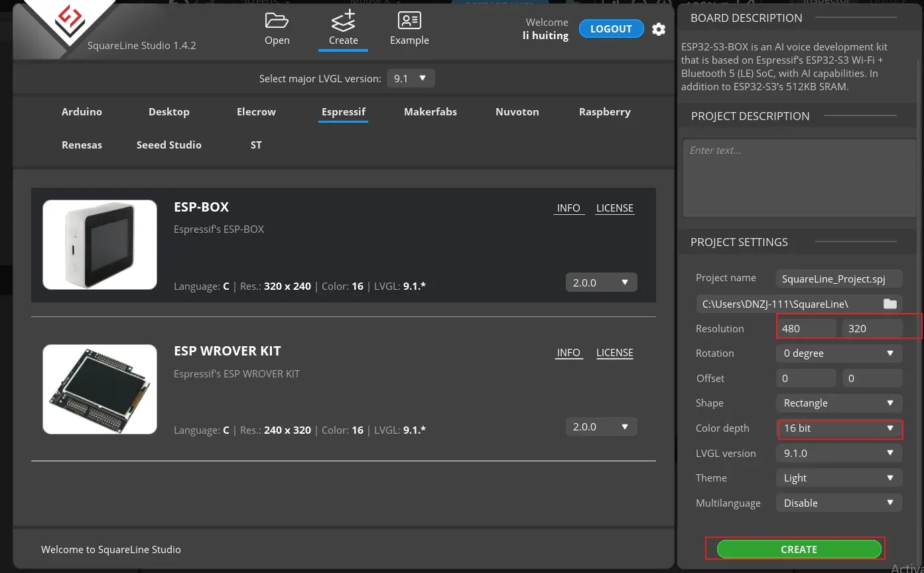Click the SquareLine Studio logo
The height and width of the screenshot is (573, 924).
click(x=69, y=21)
